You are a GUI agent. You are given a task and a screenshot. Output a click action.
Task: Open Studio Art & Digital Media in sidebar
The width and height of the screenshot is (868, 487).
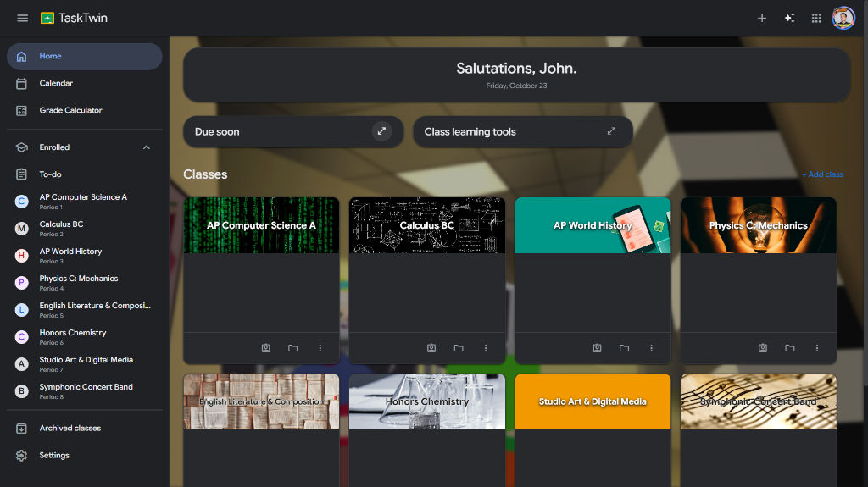pyautogui.click(x=84, y=364)
